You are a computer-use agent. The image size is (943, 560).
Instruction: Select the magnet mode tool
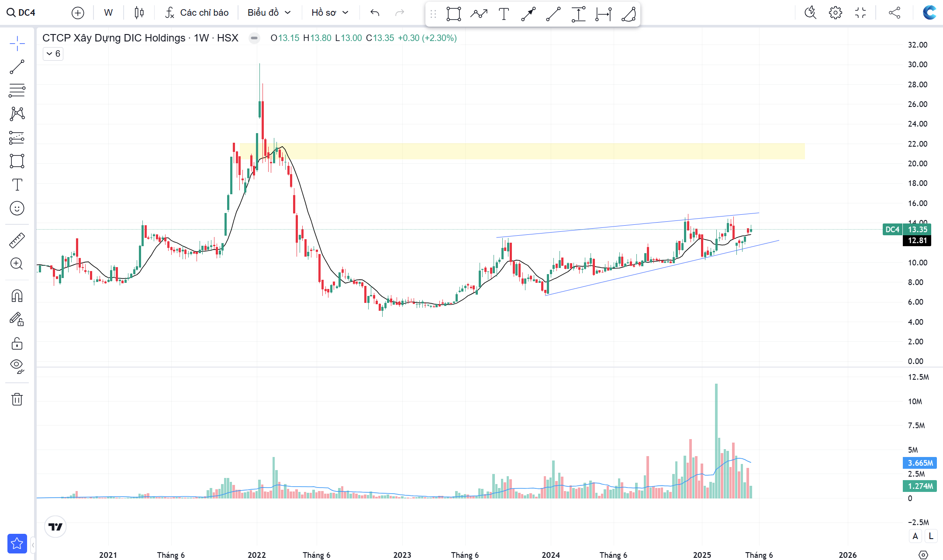coord(17,296)
